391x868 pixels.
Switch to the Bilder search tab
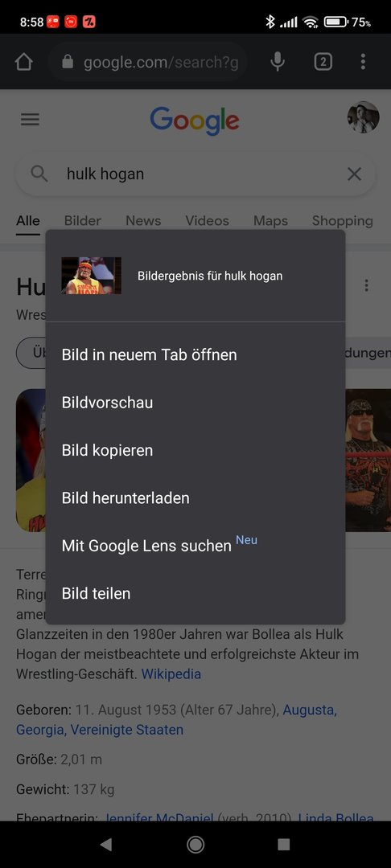[x=83, y=220]
